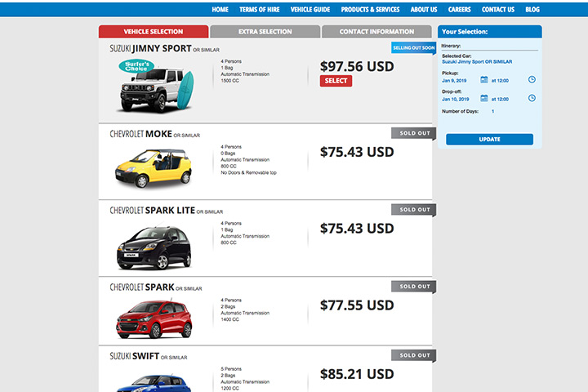Click the 1400 CC spec text
The image size is (588, 392).
tap(229, 319)
